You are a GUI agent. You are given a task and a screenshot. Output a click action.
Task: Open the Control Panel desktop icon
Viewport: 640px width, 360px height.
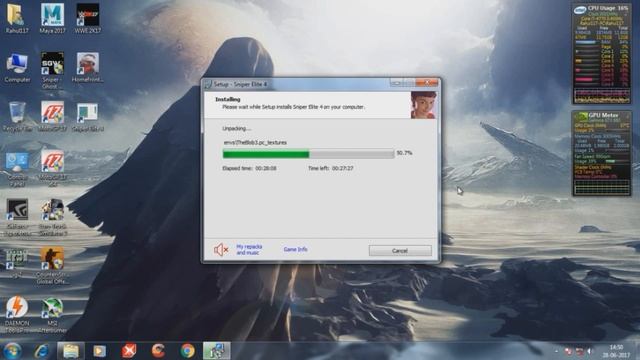[x=17, y=169]
